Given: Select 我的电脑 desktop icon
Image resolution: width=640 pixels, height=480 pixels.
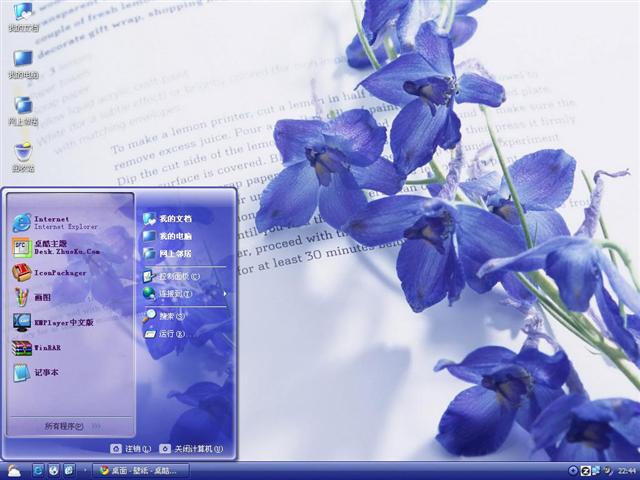Looking at the screenshot, I should (x=23, y=64).
